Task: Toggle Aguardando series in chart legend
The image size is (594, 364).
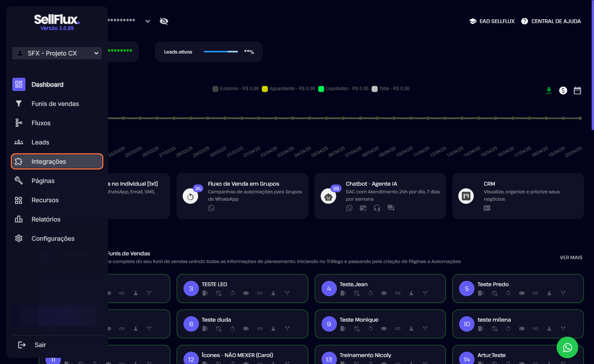Action: click(288, 89)
